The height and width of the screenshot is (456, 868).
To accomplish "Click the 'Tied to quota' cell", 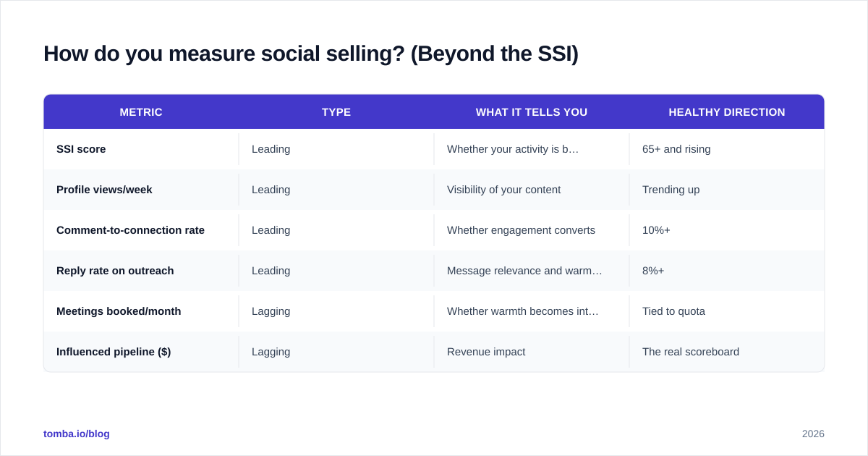I will click(x=727, y=311).
